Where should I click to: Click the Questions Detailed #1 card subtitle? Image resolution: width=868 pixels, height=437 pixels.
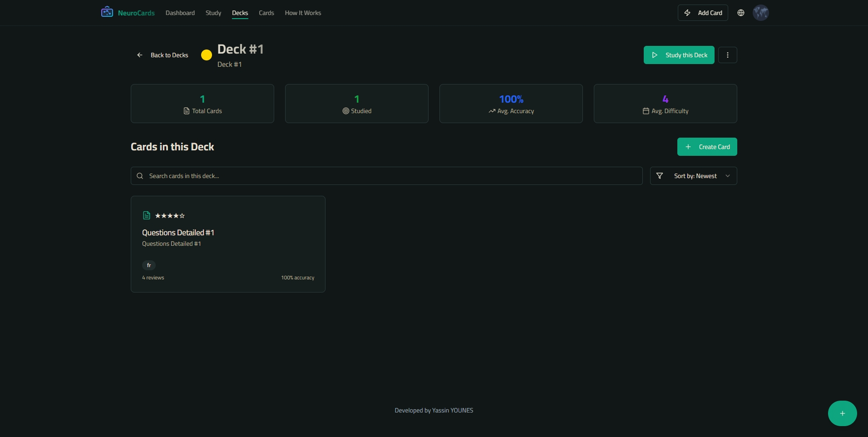172,244
